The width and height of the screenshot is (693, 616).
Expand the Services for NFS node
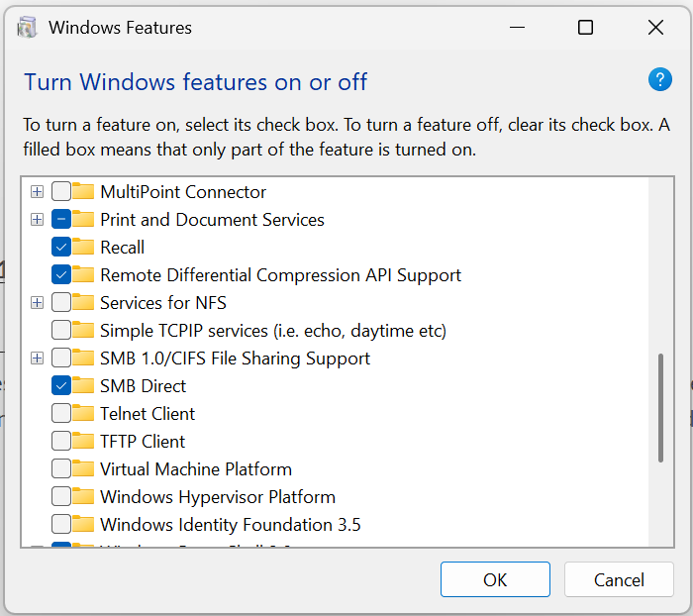pyautogui.click(x=37, y=303)
